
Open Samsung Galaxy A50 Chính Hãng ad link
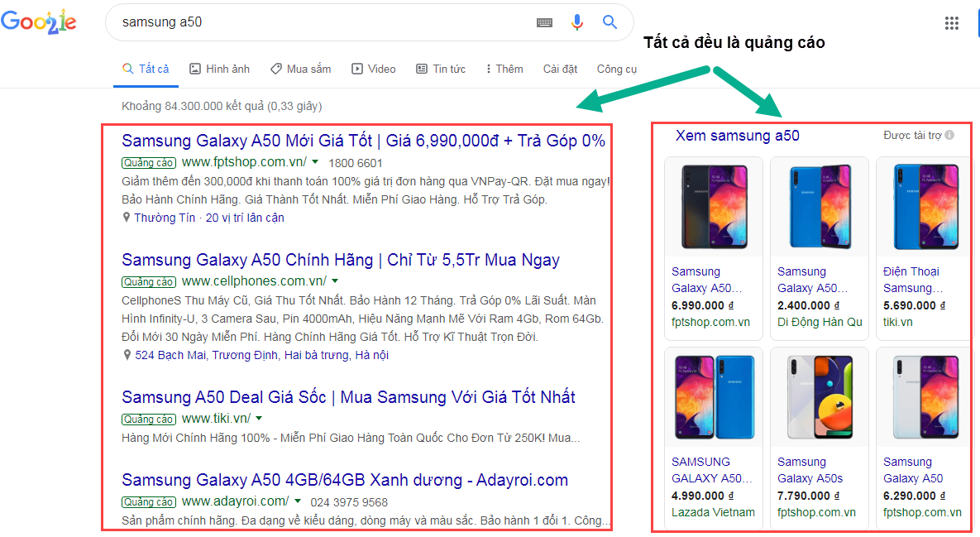tap(340, 260)
